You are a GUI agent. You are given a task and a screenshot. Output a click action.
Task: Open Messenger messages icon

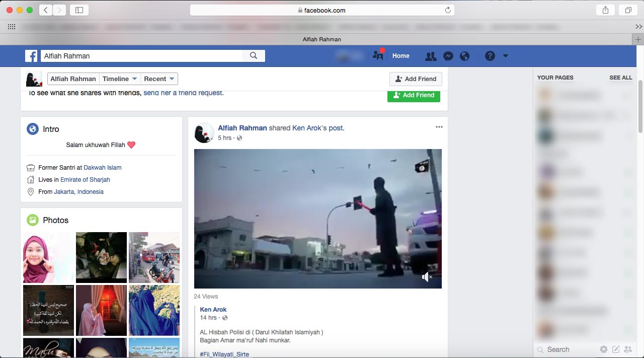448,56
